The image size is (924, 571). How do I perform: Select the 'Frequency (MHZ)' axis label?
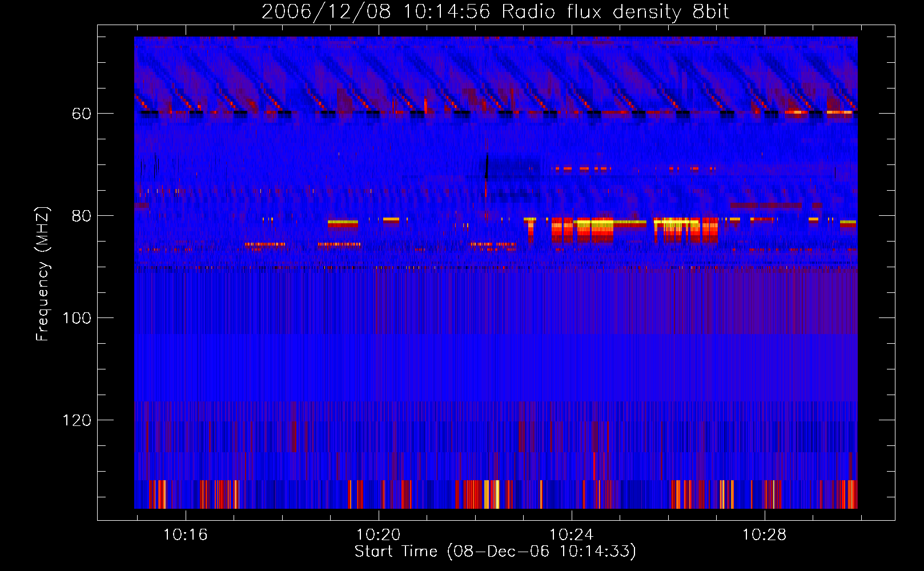point(43,274)
